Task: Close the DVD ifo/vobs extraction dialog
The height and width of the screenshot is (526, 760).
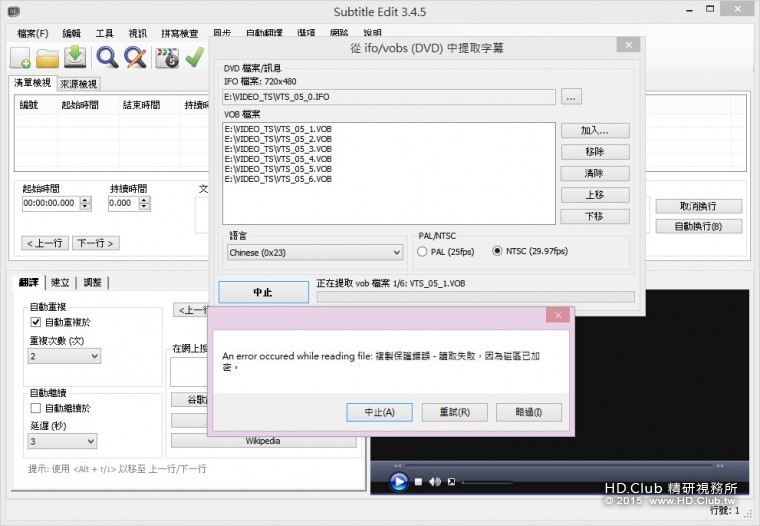Action: coord(629,45)
